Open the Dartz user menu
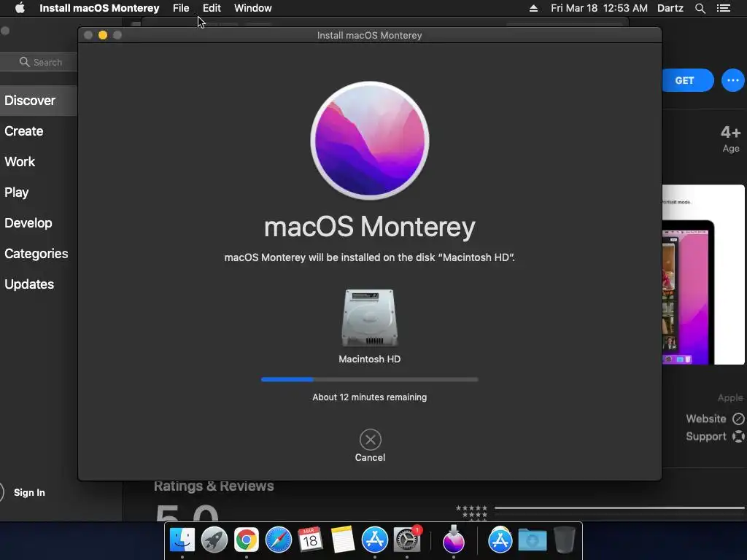Viewport: 747px width, 560px height. [x=670, y=8]
